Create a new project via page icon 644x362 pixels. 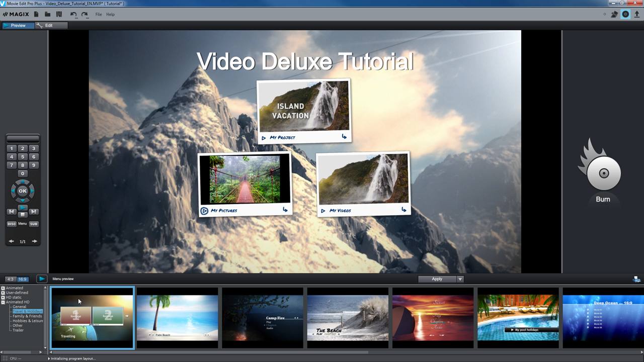(36, 14)
